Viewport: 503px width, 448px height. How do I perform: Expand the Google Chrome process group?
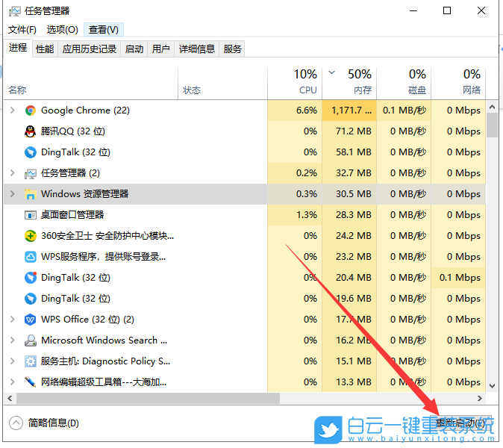pos(12,111)
